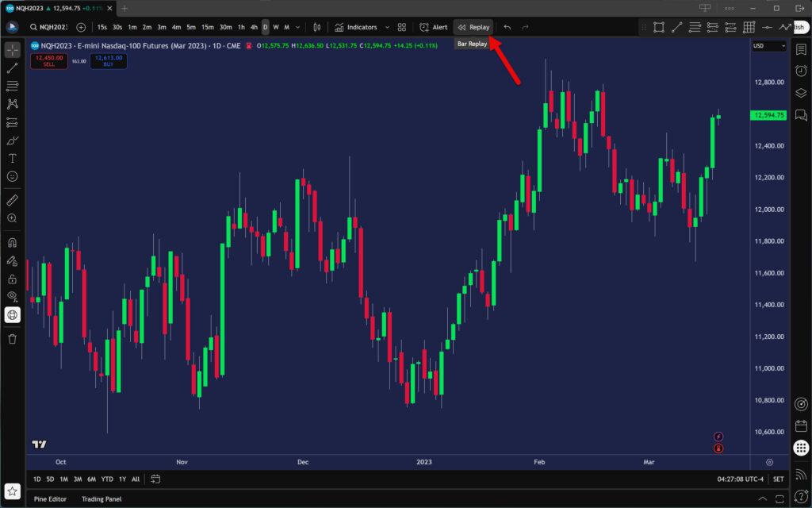
Task: Open the Pine Editor tab
Action: tap(50, 498)
